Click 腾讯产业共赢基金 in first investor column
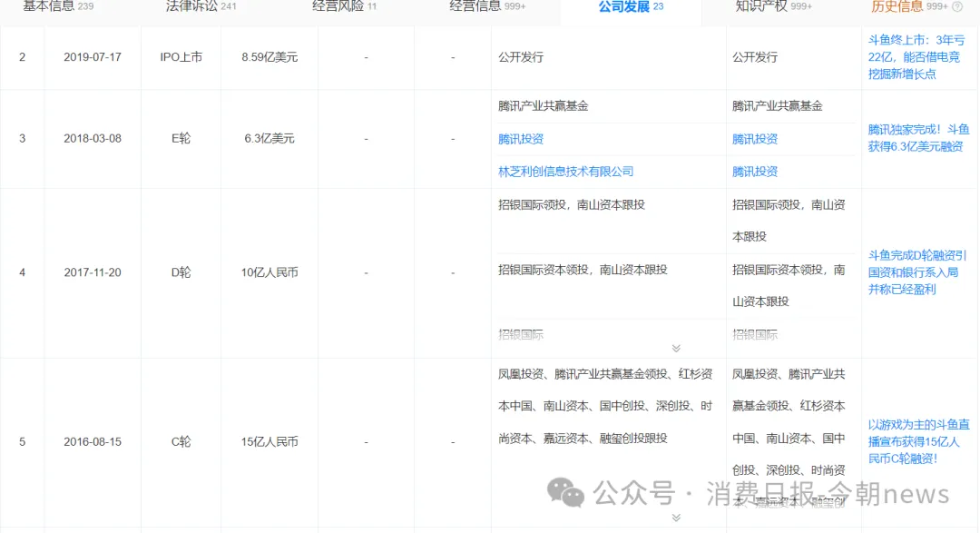The height and width of the screenshot is (533, 980). (x=544, y=106)
